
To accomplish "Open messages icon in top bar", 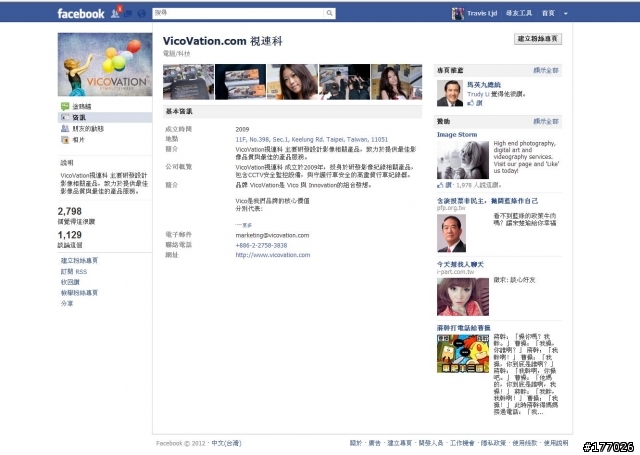I will point(128,13).
